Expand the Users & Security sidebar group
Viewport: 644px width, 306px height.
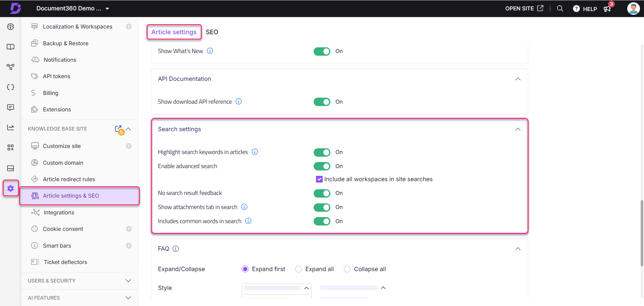point(128,280)
